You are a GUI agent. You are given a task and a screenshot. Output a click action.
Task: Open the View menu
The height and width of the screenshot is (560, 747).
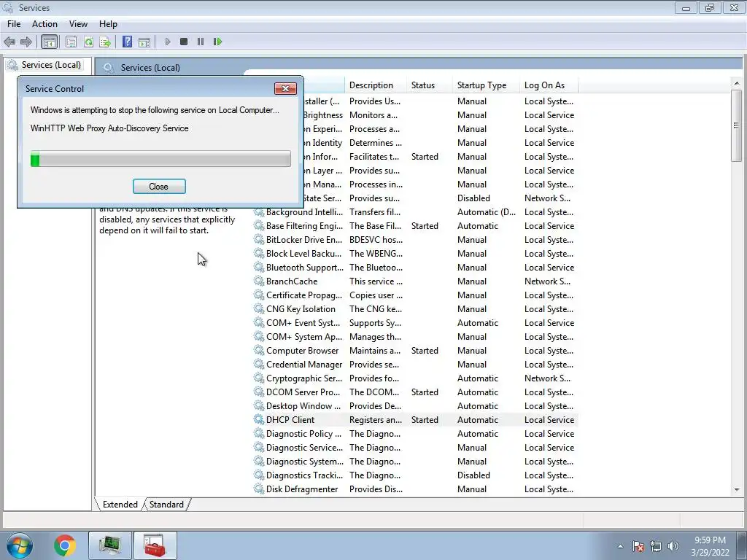coord(78,24)
